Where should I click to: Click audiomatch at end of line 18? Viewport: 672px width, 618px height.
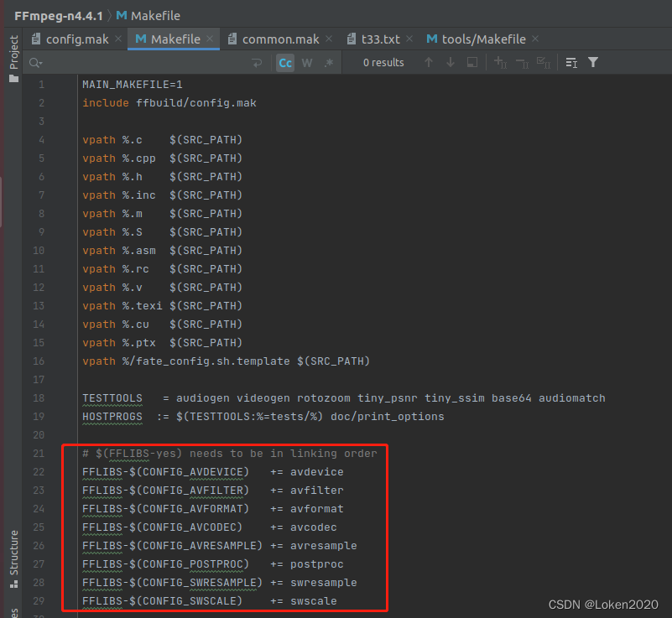571,397
